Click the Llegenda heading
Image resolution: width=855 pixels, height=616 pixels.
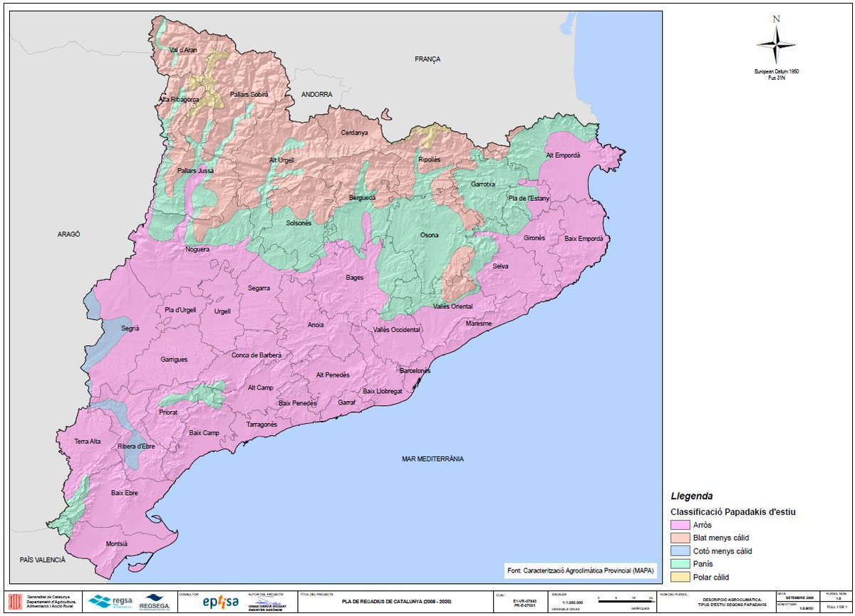[x=691, y=496]
